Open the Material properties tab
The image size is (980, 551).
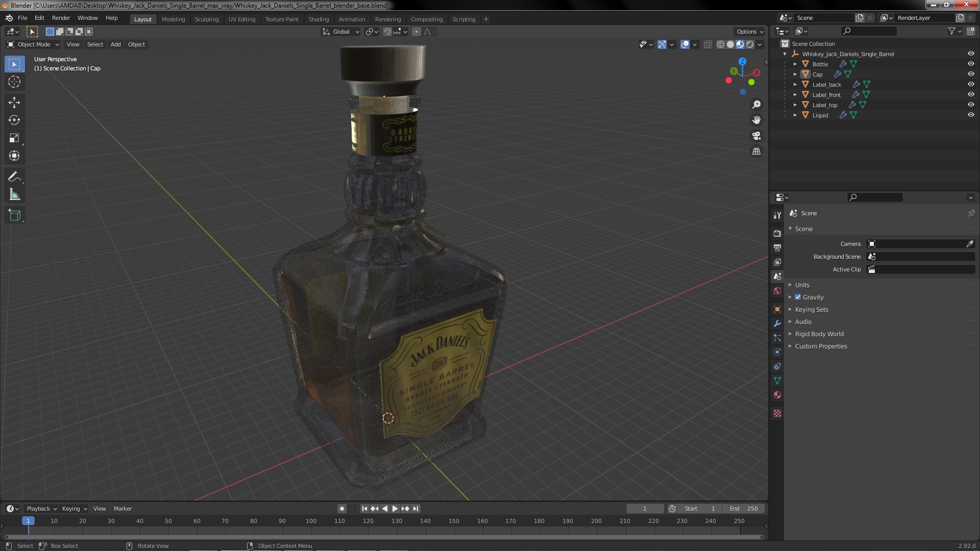click(x=777, y=395)
